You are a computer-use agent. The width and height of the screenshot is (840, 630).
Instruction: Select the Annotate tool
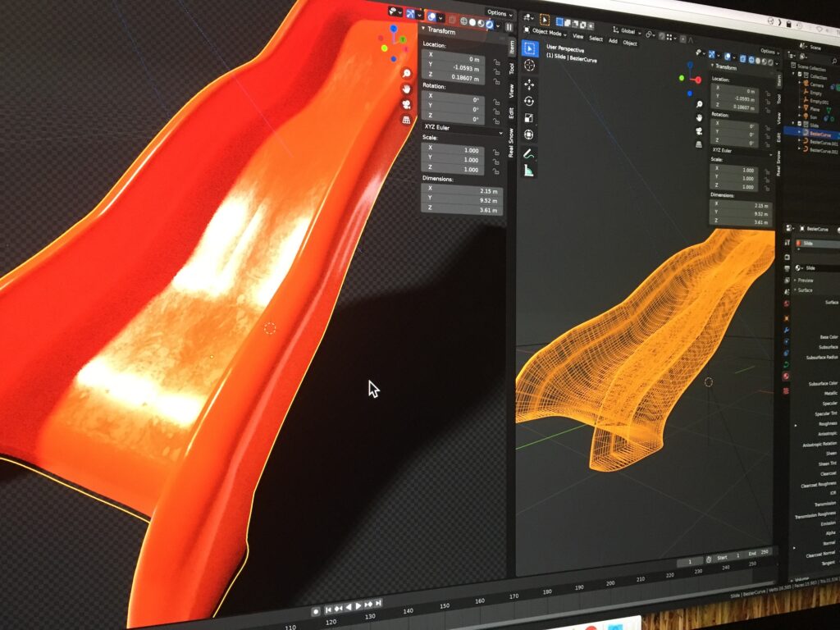pyautogui.click(x=529, y=154)
